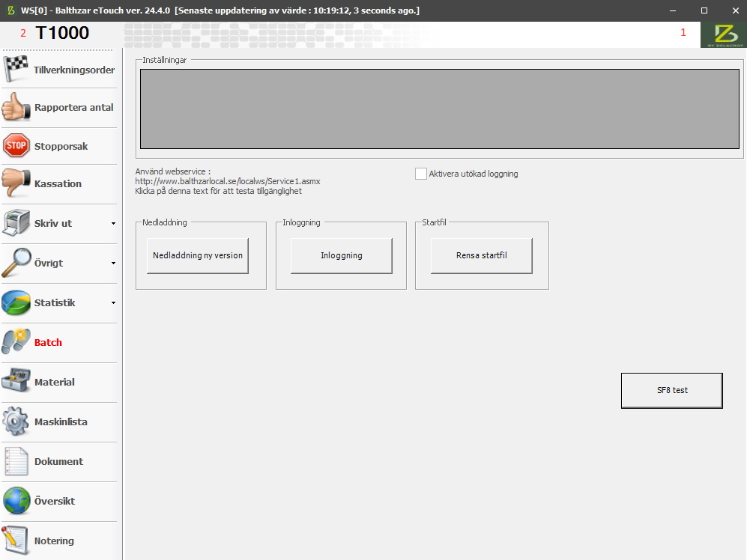747x560 pixels.
Task: Expand the Statistik submenu arrow
Action: tap(113, 303)
